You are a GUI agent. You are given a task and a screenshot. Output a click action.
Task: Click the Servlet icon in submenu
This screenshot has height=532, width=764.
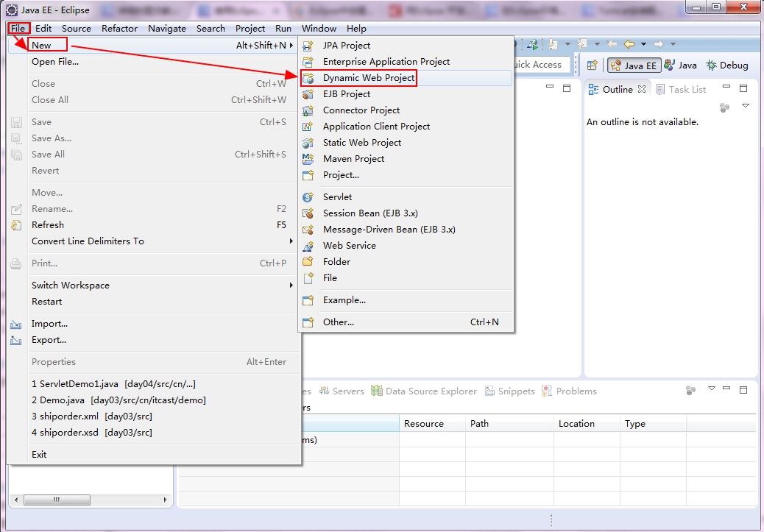[x=308, y=196]
